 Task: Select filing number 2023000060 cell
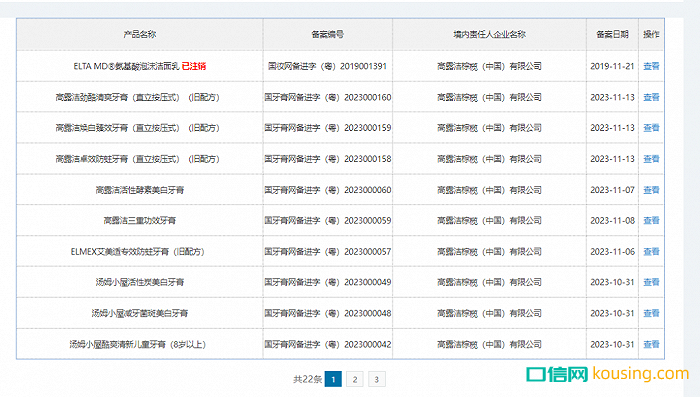[328, 190]
